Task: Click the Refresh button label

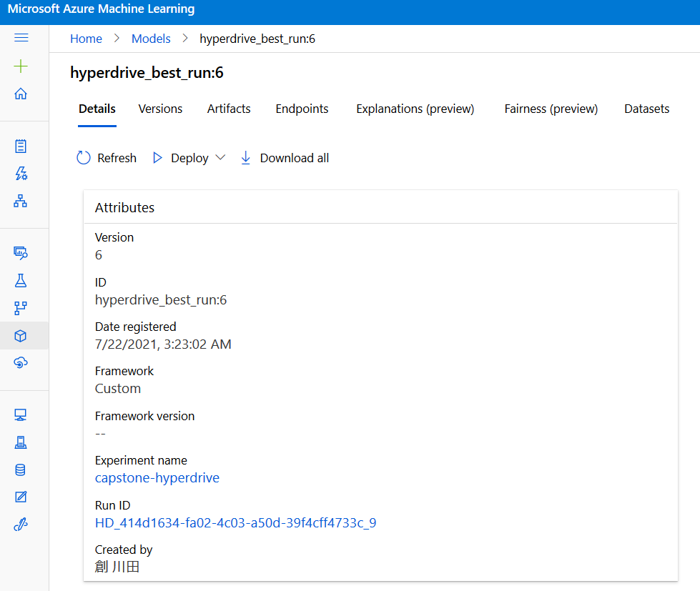Action: point(117,158)
